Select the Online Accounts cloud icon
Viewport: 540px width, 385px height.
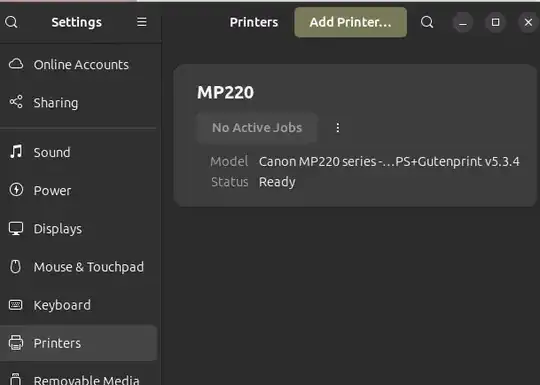click(x=16, y=64)
